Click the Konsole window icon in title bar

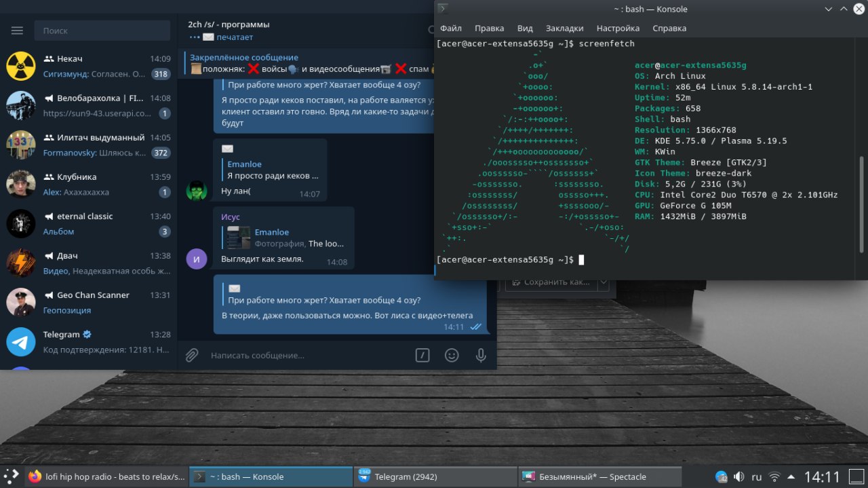443,9
